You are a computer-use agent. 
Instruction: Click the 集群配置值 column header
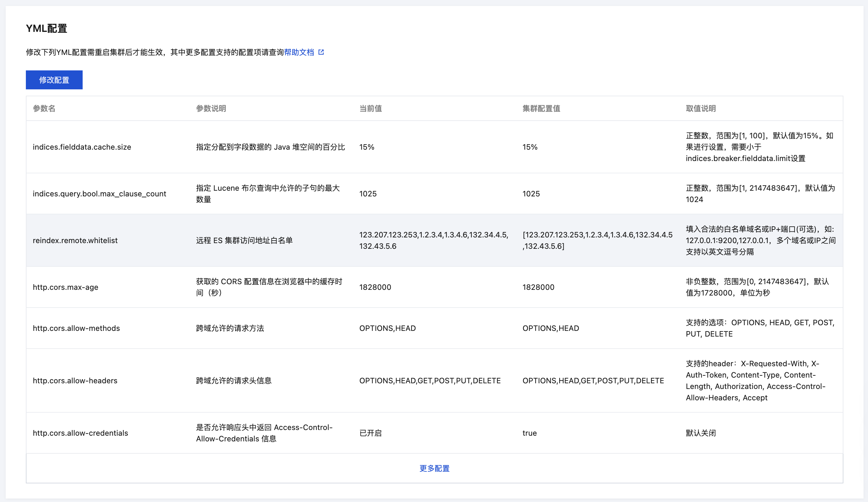541,108
